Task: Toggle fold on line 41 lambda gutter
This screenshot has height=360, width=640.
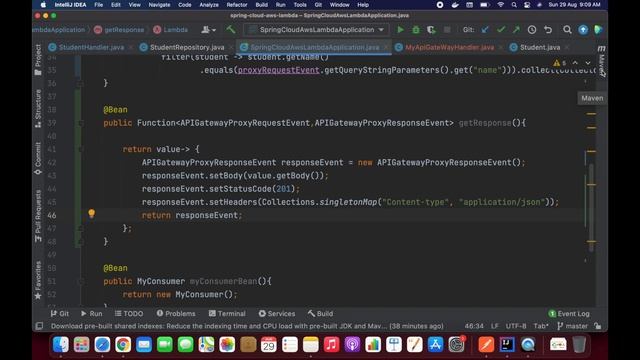Action: coord(80,149)
